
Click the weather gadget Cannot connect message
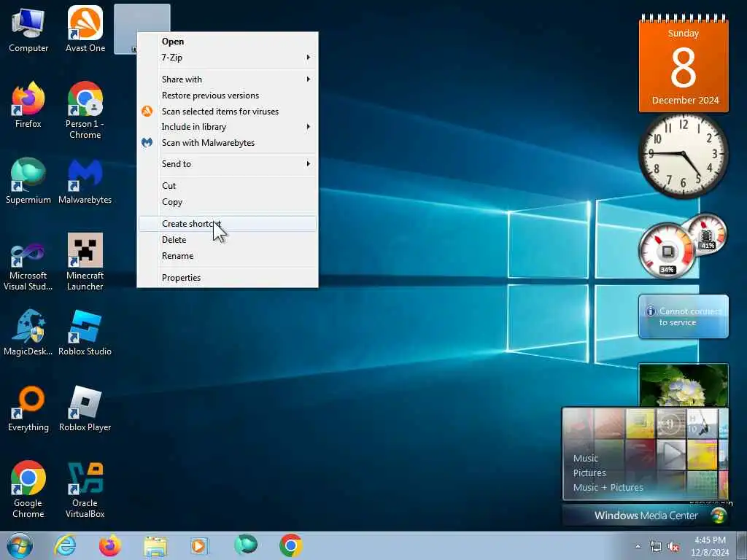[684, 316]
